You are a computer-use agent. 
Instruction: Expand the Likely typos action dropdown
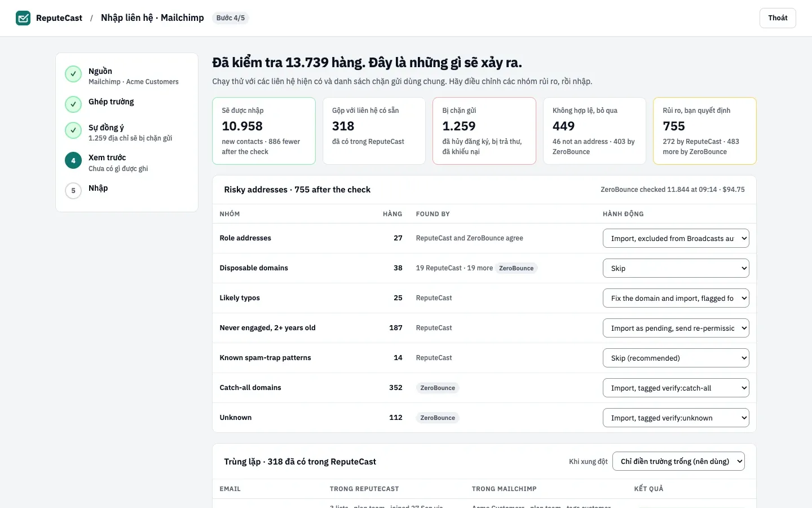[x=676, y=298]
